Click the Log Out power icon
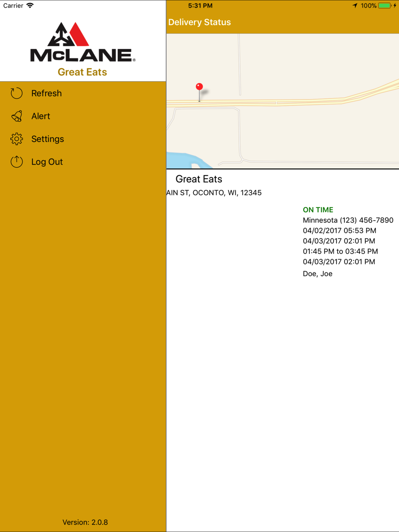Screen dimensions: 399x532 click(x=16, y=162)
